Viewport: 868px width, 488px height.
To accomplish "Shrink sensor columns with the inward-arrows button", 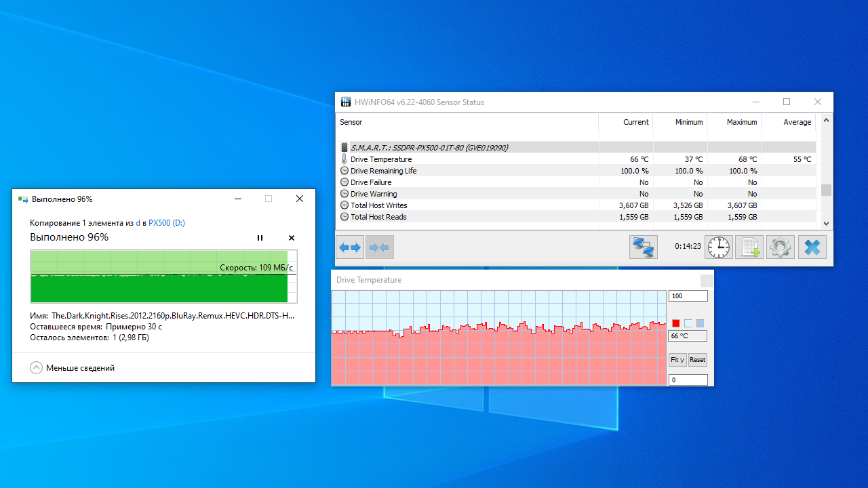I will pos(380,247).
